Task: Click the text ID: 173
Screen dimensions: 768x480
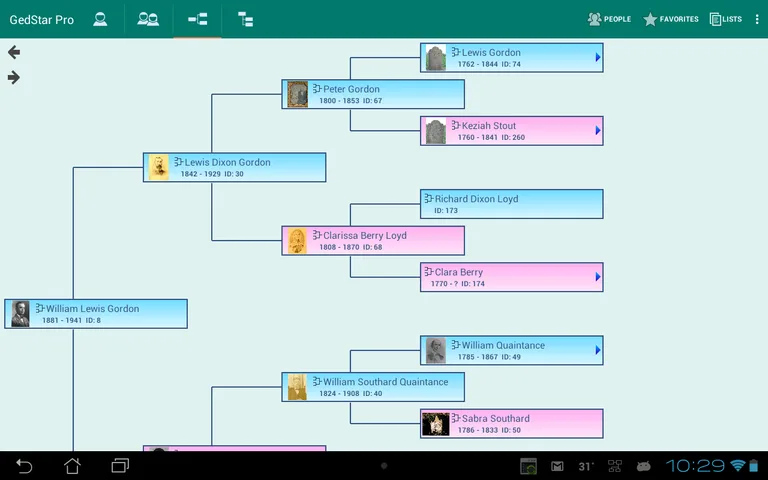Action: coord(446,211)
